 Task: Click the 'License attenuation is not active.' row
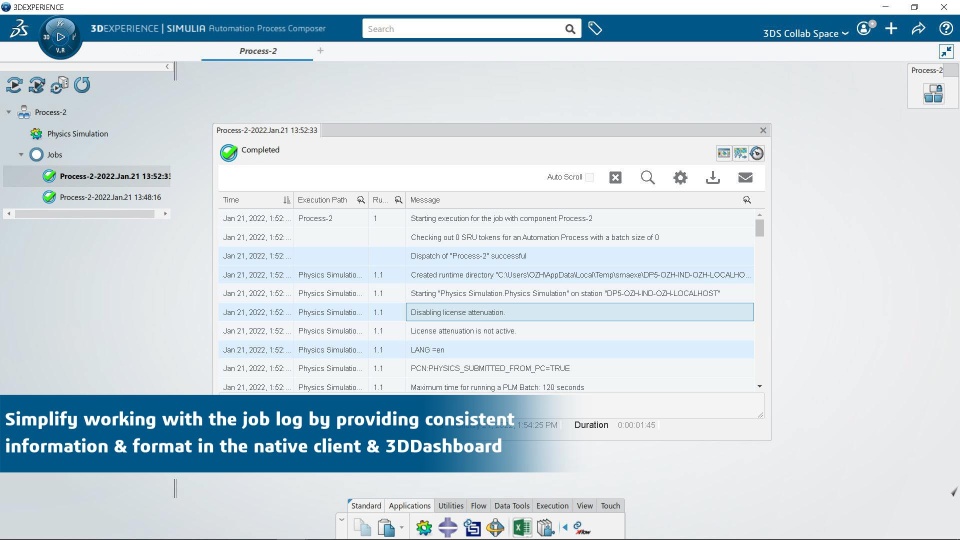[486, 331]
